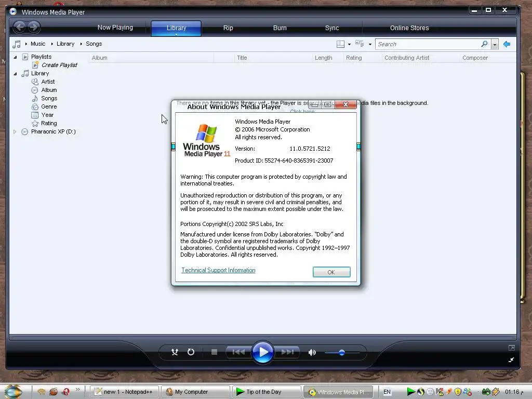Image resolution: width=532 pixels, height=399 pixels.
Task: Open the new 1 - Notepad++ taskbar item
Action: coord(124,392)
